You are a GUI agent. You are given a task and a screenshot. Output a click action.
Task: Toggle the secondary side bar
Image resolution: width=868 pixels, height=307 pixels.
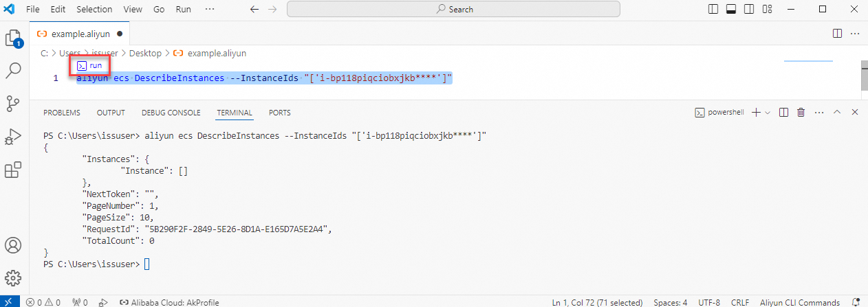click(748, 10)
